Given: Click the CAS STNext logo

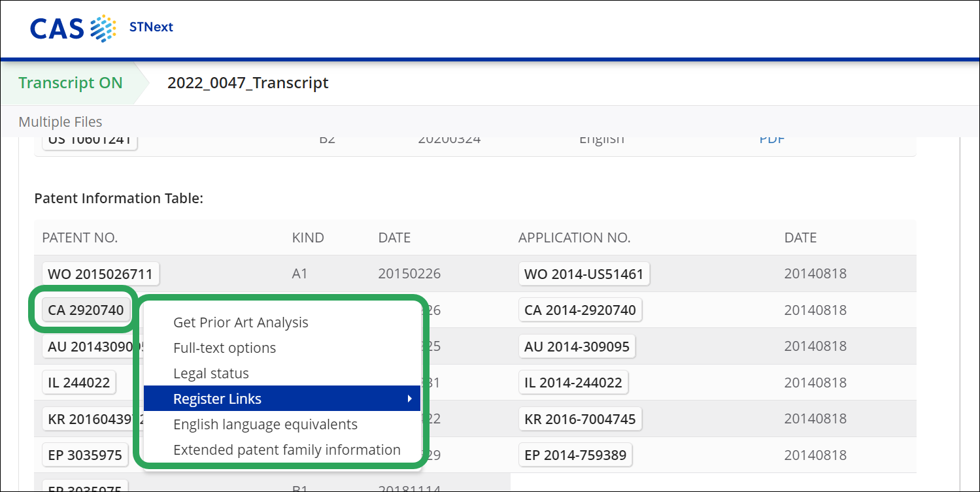Looking at the screenshot, I should click(x=101, y=27).
